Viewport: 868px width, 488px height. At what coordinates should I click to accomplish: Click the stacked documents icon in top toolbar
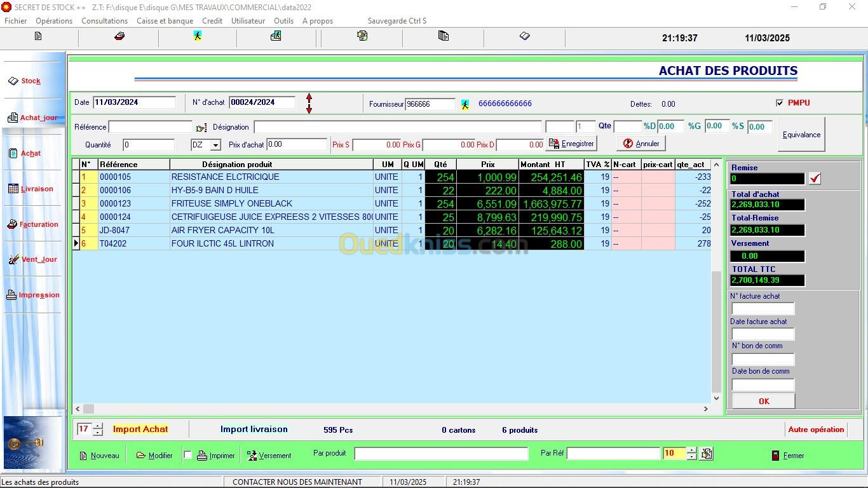[x=444, y=37]
